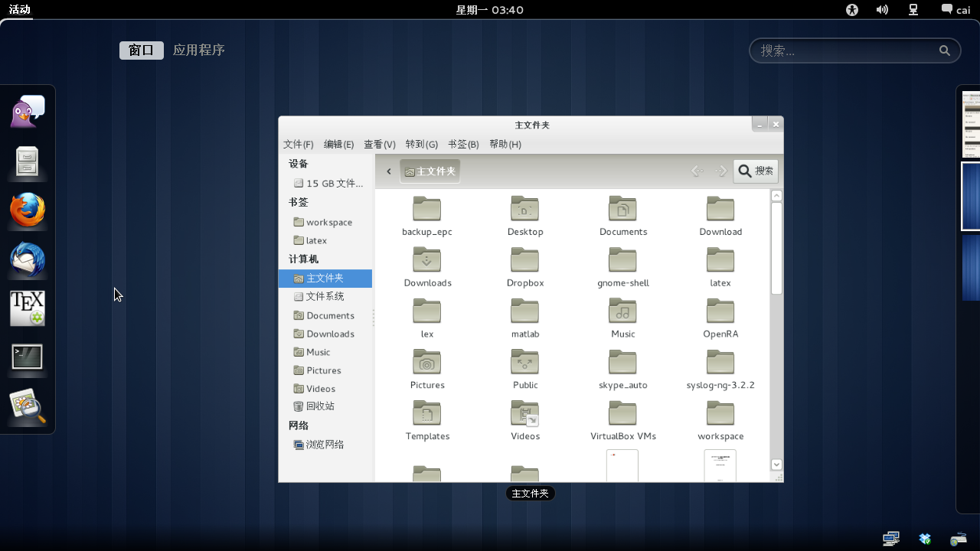Image resolution: width=980 pixels, height=551 pixels.
Task: Open the gnome-shell folder
Action: [x=623, y=268]
